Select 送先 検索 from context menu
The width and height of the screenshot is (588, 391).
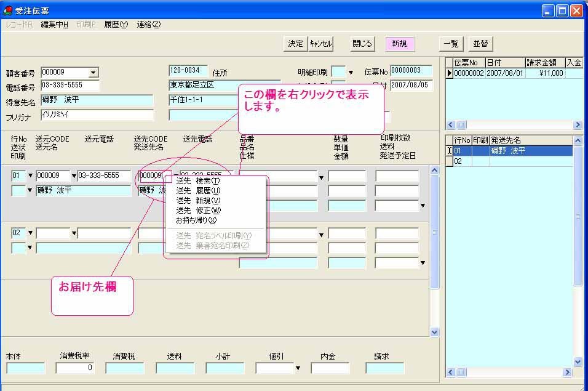tap(197, 181)
